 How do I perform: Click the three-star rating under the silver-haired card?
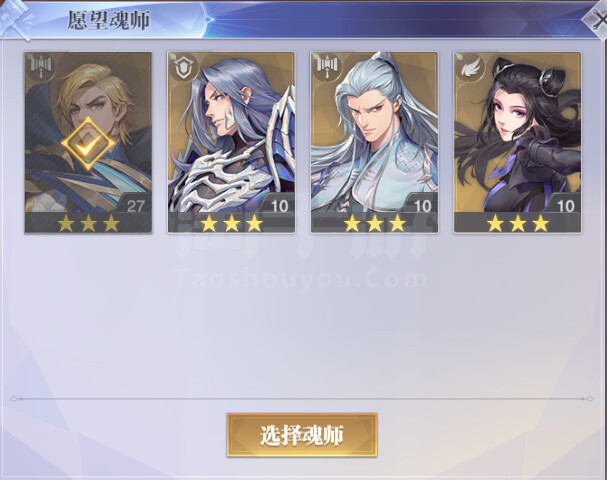coord(375,223)
